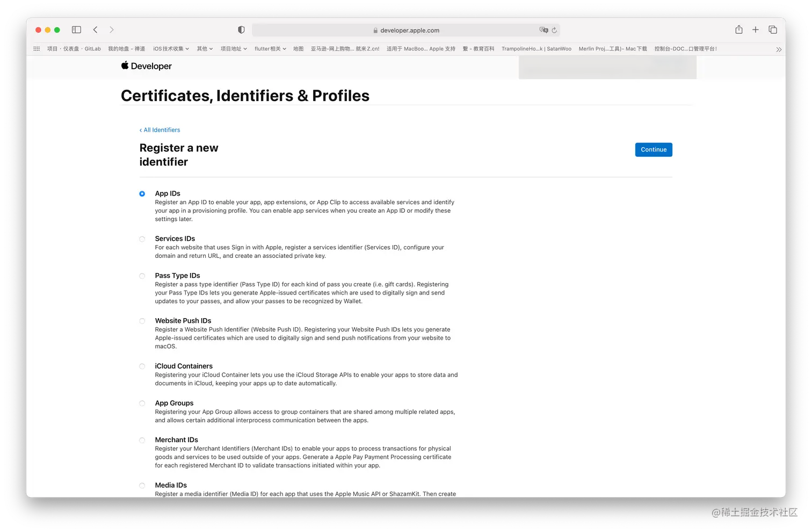Expand the iOS技术收集 bookmark folder
Image resolution: width=812 pixels, height=532 pixels.
(171, 49)
